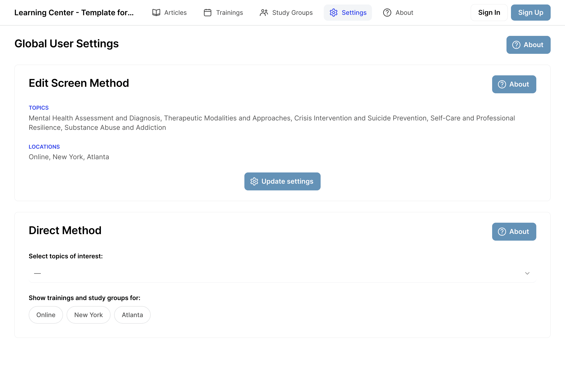Toggle the Online location pill
This screenshot has height=392, width=565.
[46, 315]
